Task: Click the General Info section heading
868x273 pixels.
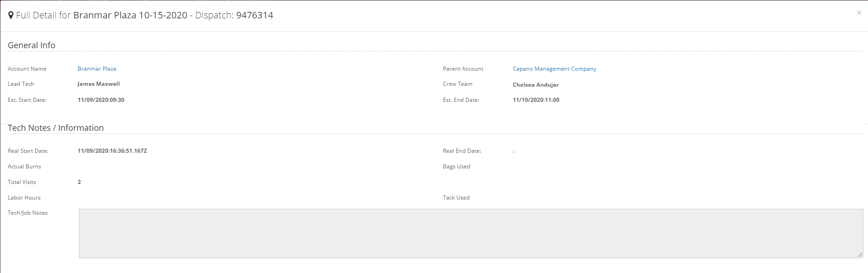Action: pyautogui.click(x=32, y=45)
